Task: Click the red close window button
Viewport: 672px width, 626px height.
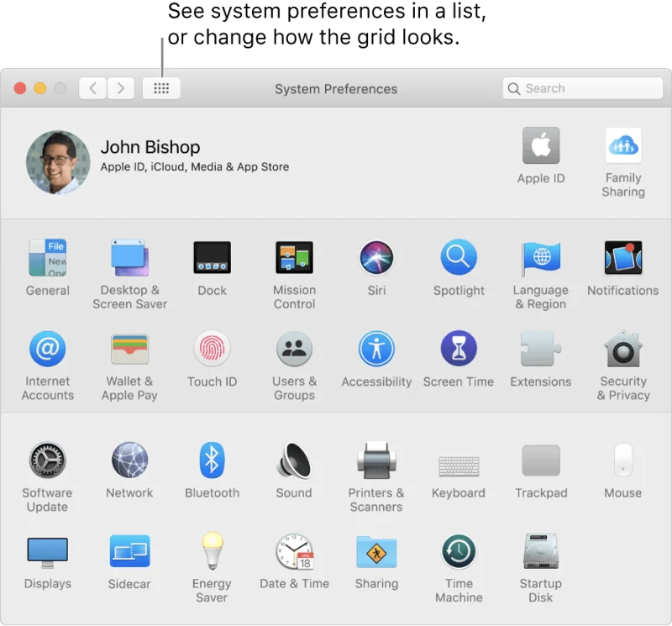Action: pos(19,88)
